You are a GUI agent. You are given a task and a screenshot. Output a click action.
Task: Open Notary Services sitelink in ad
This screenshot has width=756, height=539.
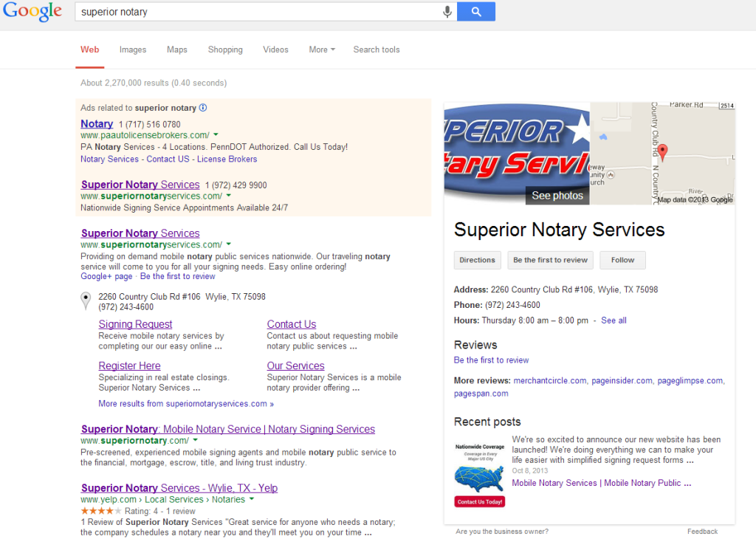[109, 159]
